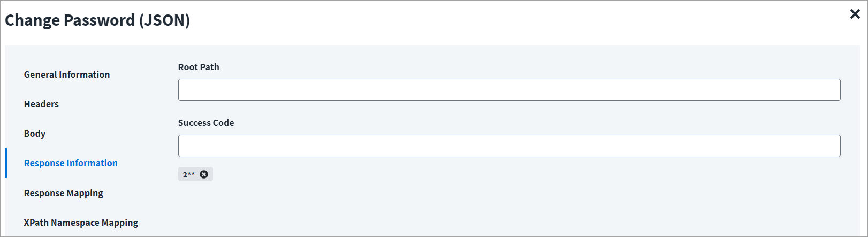Click into the Success Code input box
Screen dimensions: 868x237
click(508, 146)
